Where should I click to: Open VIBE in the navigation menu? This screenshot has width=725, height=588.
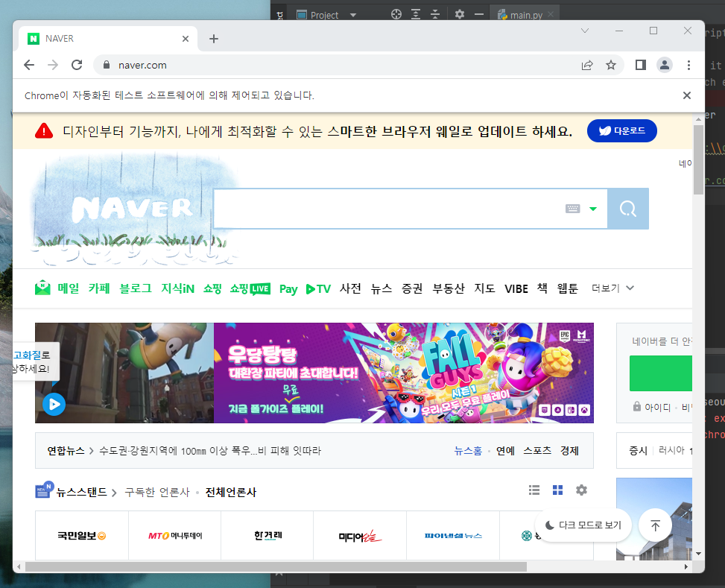point(516,288)
